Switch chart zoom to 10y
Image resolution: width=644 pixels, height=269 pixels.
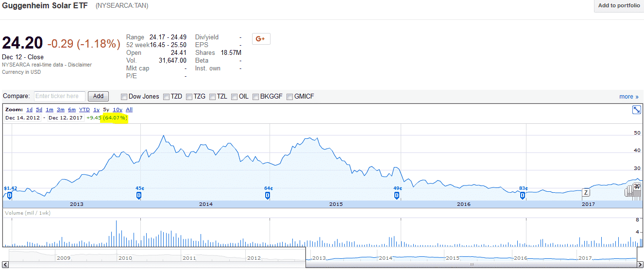pyautogui.click(x=117, y=110)
